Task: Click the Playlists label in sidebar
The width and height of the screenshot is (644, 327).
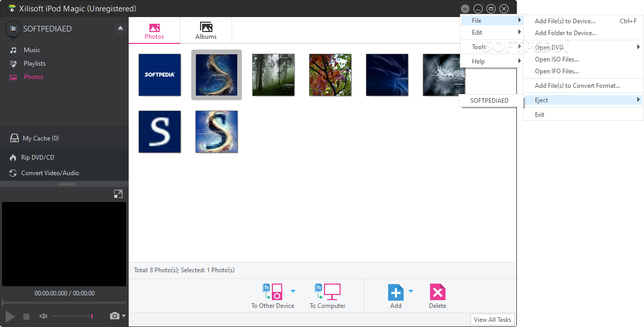Action: click(x=35, y=64)
